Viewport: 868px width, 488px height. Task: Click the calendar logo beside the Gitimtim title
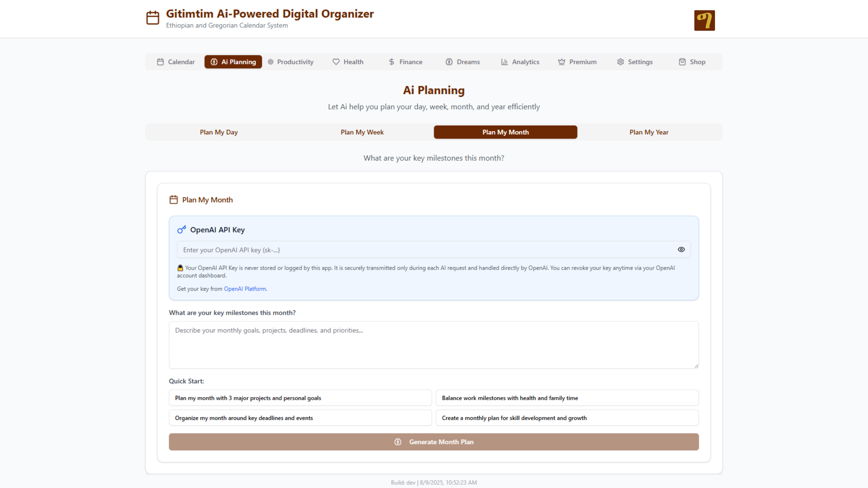click(x=153, y=17)
